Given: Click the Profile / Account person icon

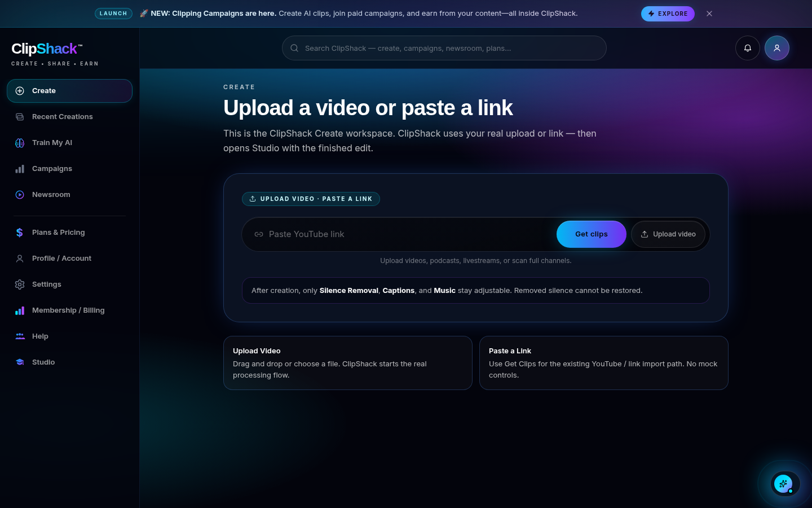Looking at the screenshot, I should [20, 259].
